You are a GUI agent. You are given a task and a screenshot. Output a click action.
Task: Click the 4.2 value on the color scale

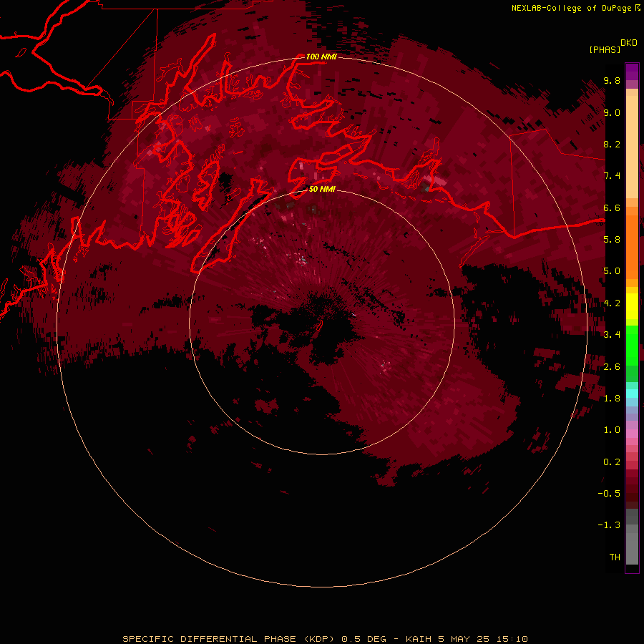[612, 303]
